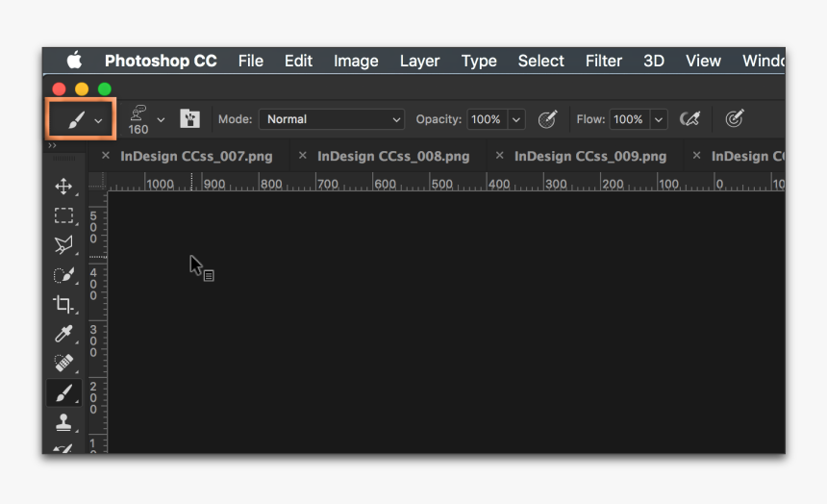Click the Flow value field showing 100%
The image size is (827, 504).
pyautogui.click(x=629, y=119)
